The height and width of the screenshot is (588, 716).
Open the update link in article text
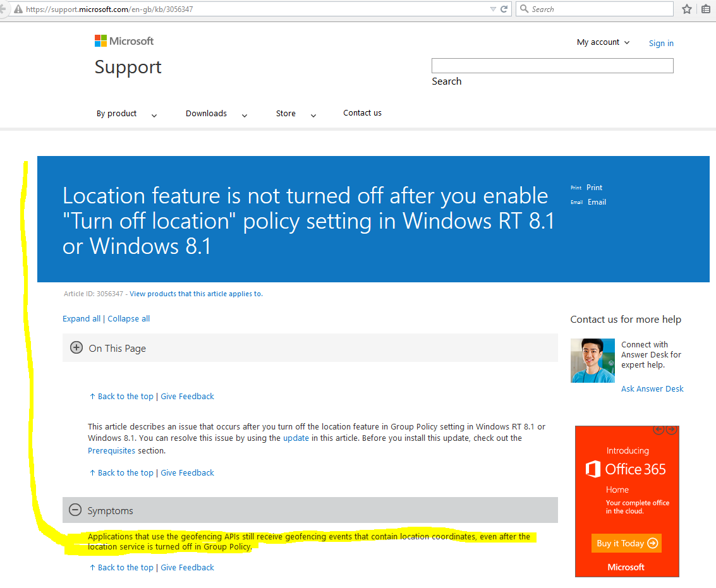[x=296, y=438]
